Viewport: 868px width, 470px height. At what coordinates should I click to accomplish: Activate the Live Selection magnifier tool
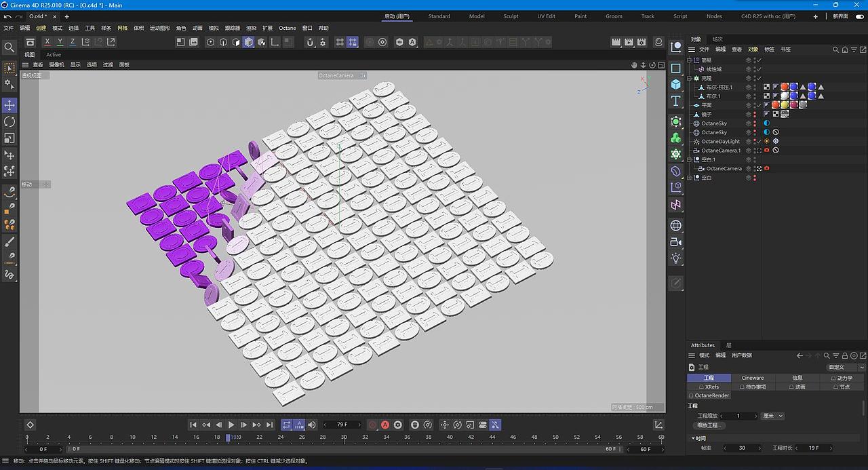[x=9, y=47]
